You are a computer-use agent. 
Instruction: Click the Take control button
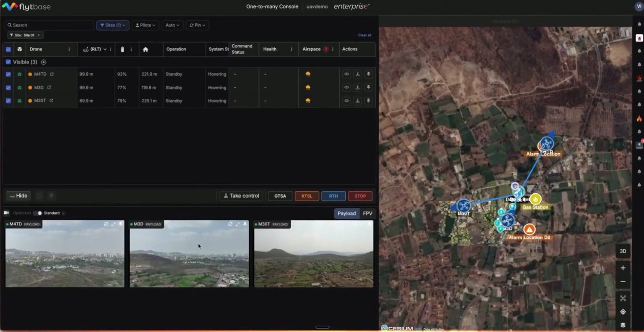[241, 196]
